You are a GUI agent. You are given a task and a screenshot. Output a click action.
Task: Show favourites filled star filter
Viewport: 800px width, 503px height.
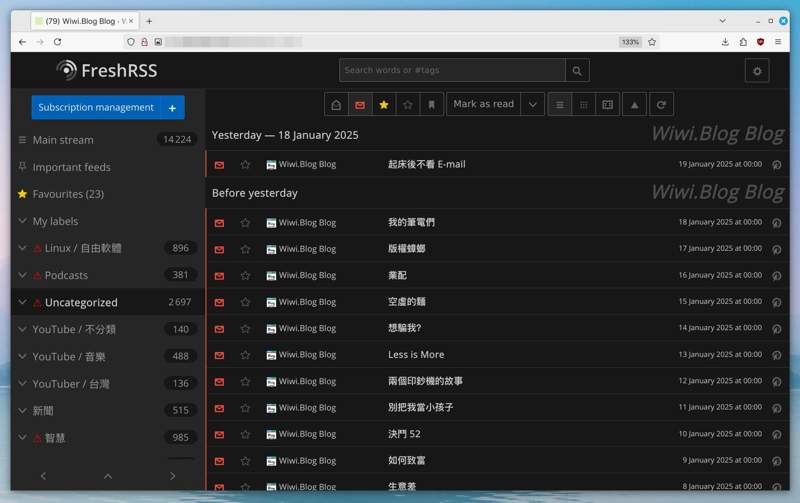pyautogui.click(x=384, y=105)
